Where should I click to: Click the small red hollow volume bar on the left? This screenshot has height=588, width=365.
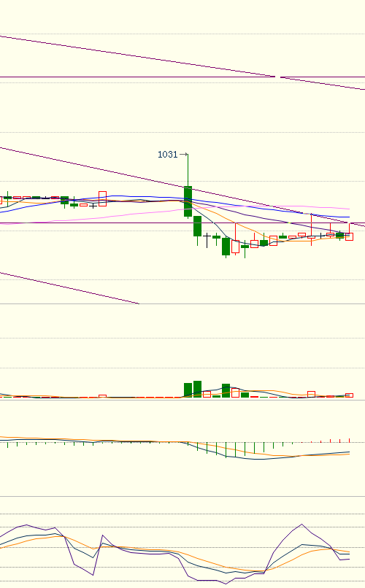[102, 396]
